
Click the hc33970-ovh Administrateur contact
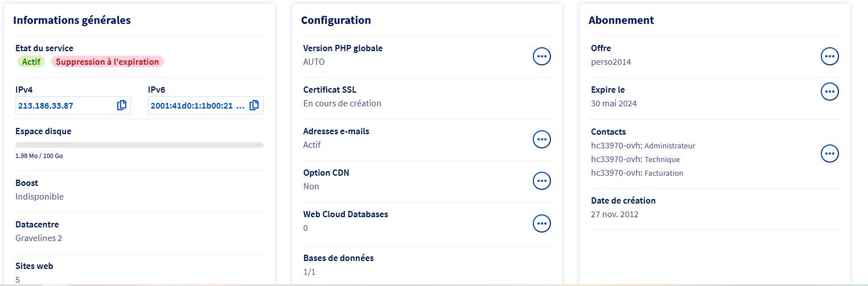click(643, 146)
